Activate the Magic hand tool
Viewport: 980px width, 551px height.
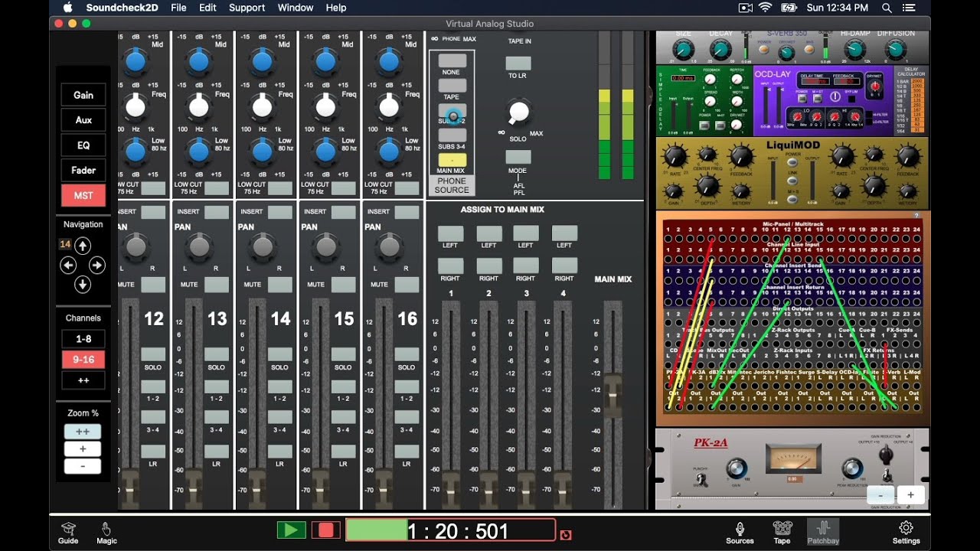(106, 533)
